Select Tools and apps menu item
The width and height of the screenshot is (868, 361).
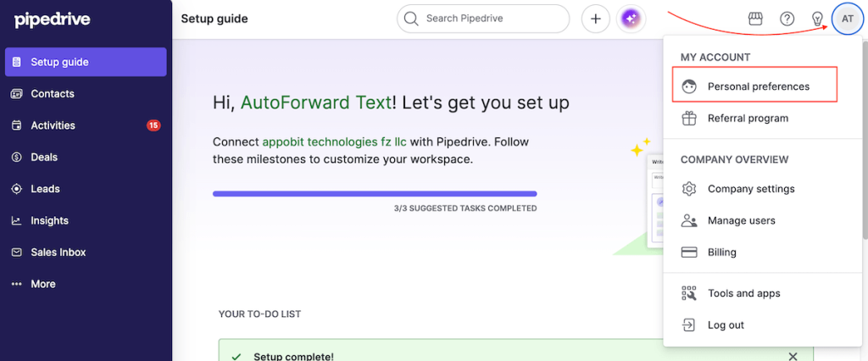tap(762, 293)
